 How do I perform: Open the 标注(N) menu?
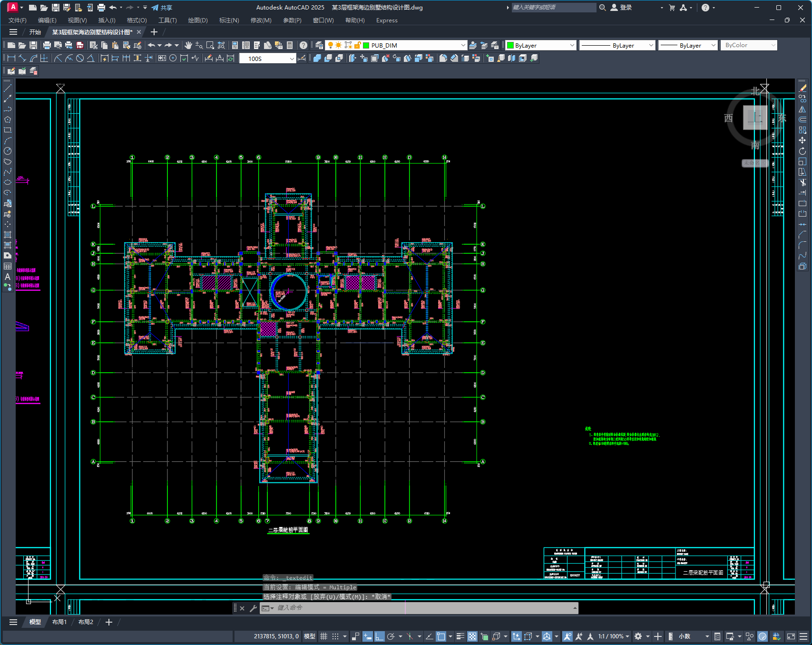(229, 20)
